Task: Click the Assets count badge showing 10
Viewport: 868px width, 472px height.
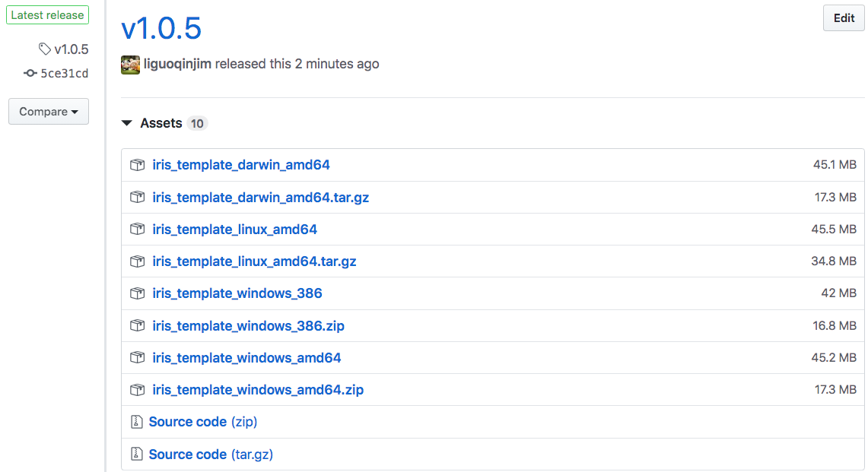Action: click(197, 122)
